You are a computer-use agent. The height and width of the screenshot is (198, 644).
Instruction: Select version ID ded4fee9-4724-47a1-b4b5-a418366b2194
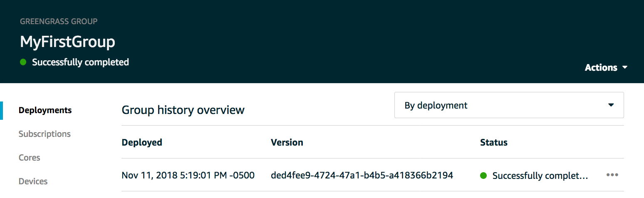pos(362,175)
